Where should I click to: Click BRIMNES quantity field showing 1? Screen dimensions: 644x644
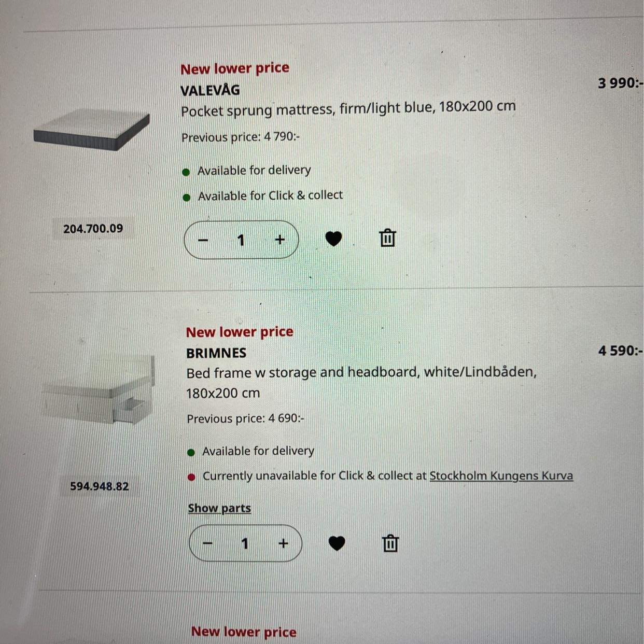(x=245, y=543)
